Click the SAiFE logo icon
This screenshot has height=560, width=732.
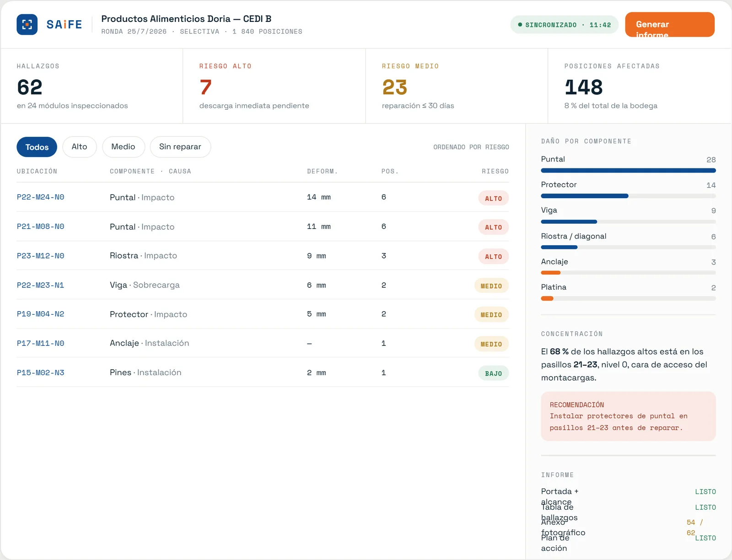[x=27, y=24]
